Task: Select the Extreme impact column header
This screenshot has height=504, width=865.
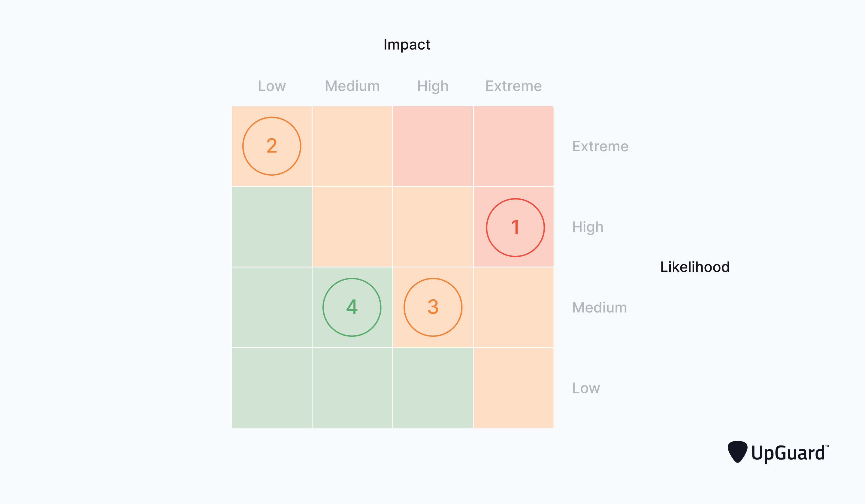Action: pyautogui.click(x=513, y=86)
